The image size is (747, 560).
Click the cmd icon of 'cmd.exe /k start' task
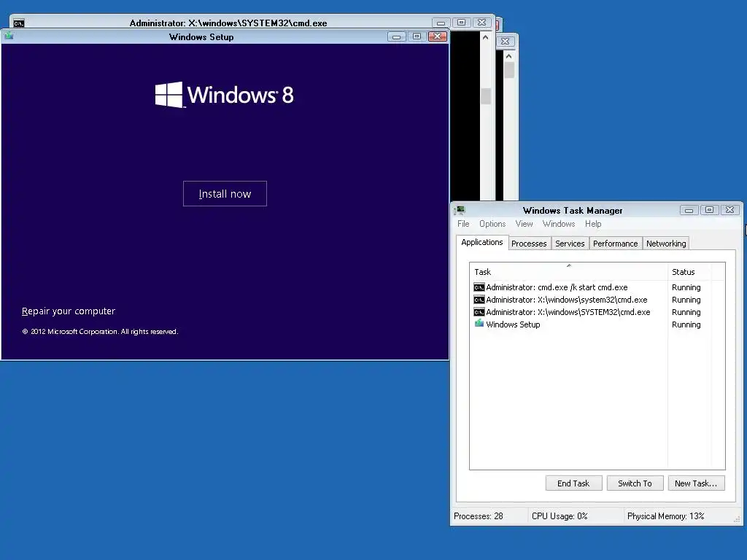click(479, 287)
